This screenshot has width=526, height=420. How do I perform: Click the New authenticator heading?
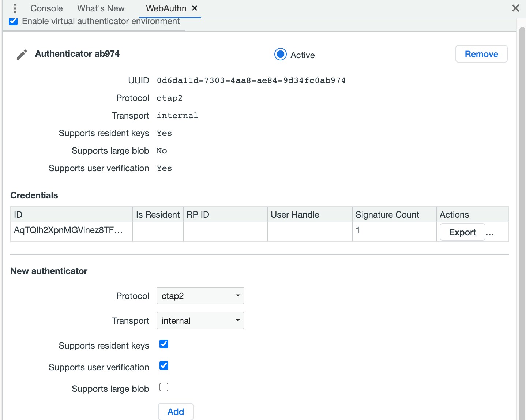[x=49, y=271]
